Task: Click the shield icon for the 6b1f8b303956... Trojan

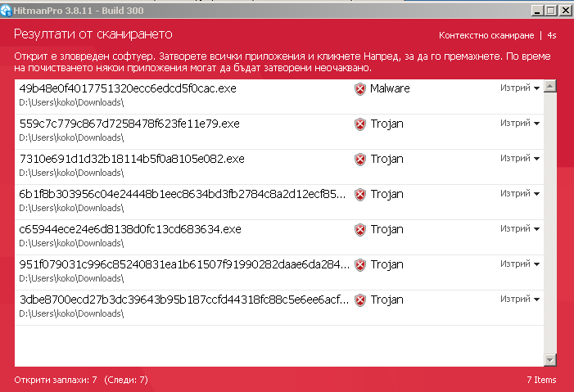Action: point(360,194)
